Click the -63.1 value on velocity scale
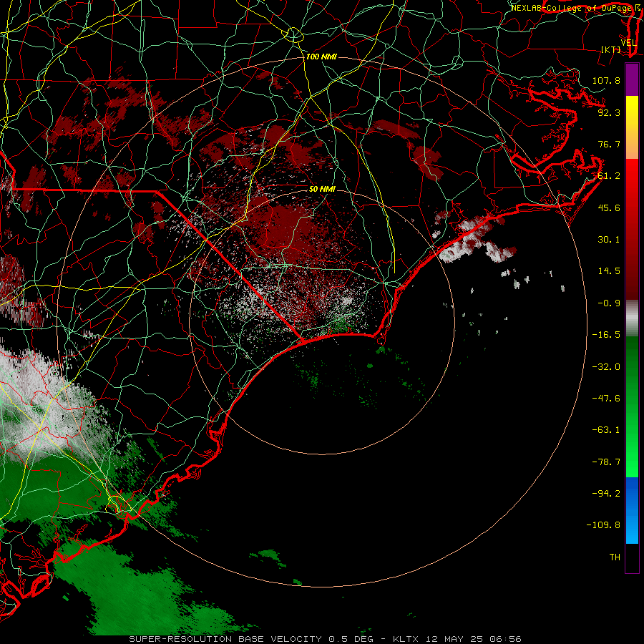This screenshot has height=644, width=644. pyautogui.click(x=606, y=429)
